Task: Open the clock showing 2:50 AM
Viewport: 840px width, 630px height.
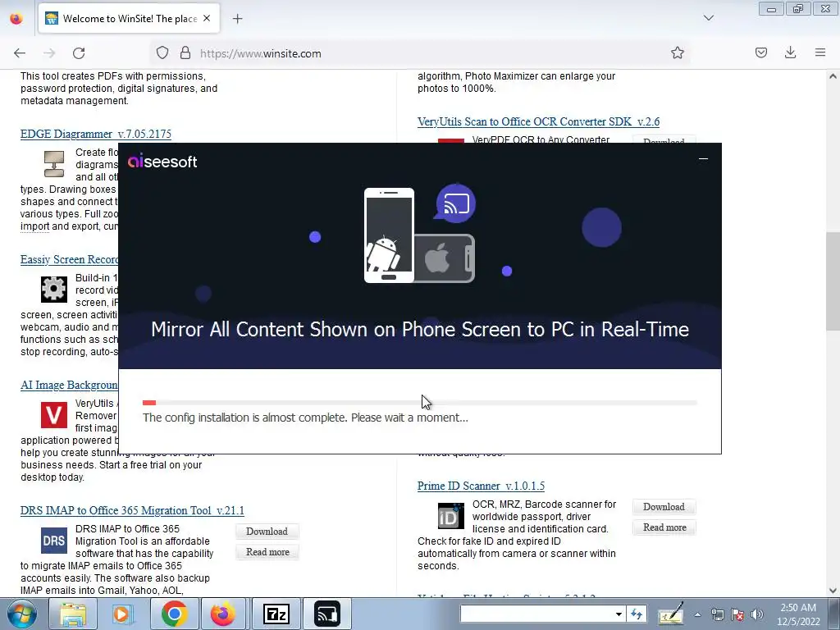Action: pos(798,614)
